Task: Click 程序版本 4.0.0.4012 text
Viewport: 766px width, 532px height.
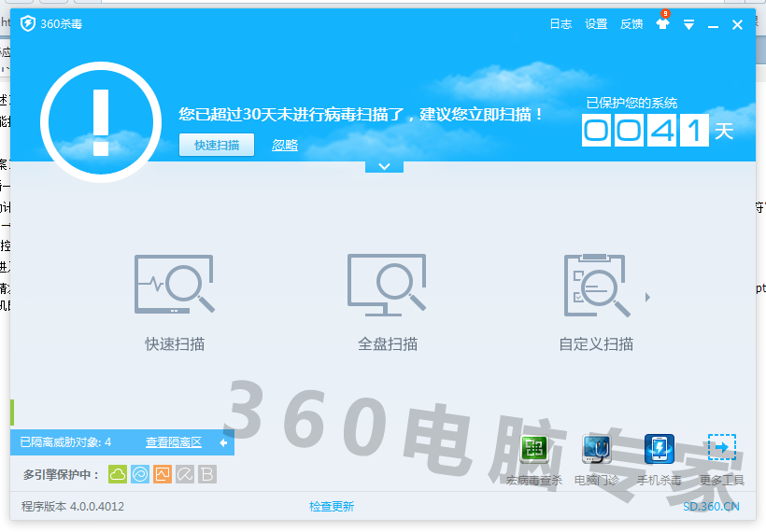Action: (73, 507)
